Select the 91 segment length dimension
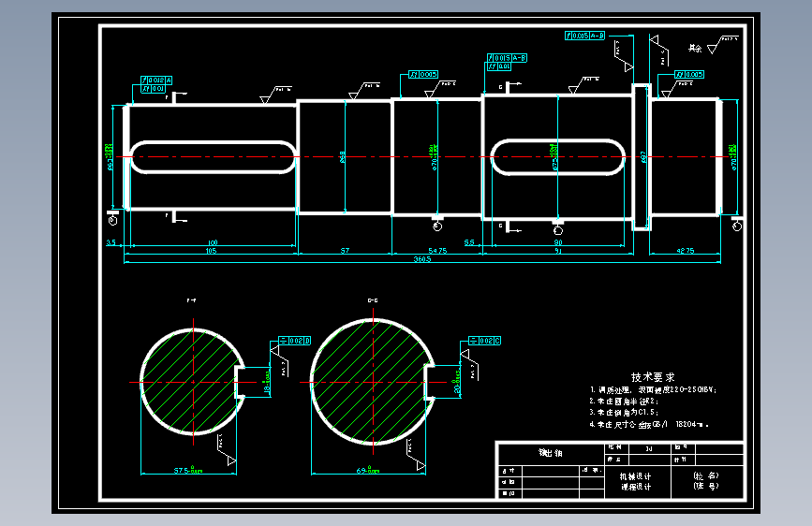The height and width of the screenshot is (526, 812). [x=558, y=251]
